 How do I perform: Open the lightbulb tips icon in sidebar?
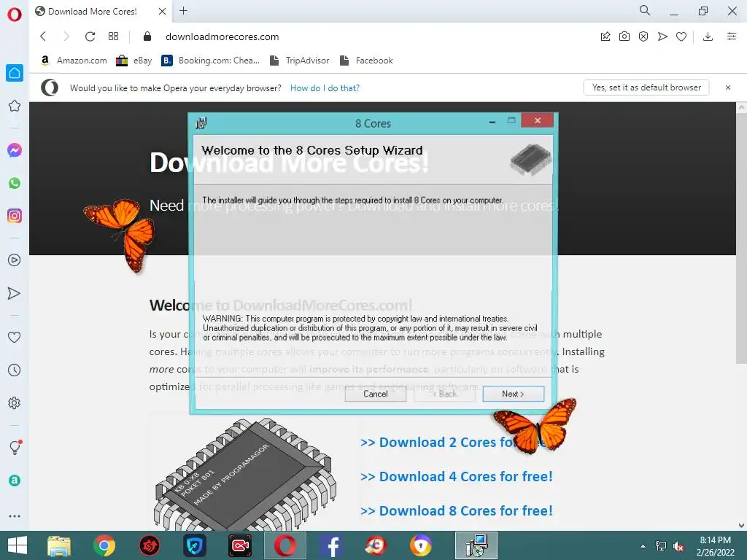[15, 447]
